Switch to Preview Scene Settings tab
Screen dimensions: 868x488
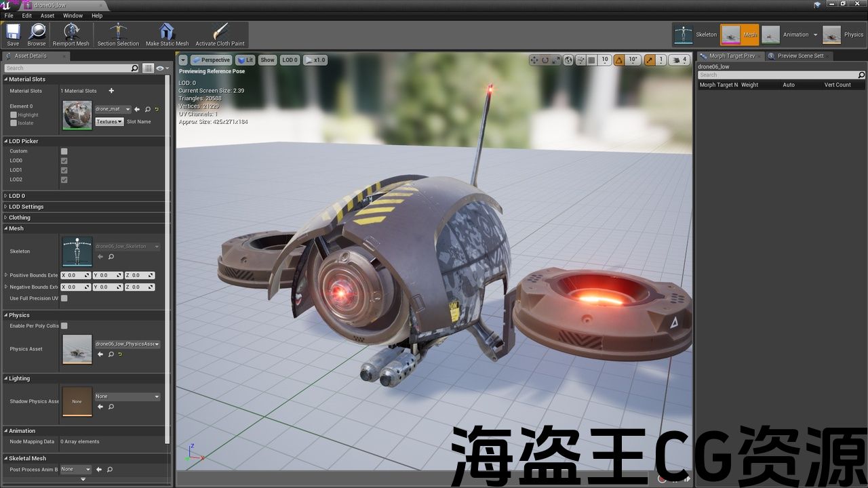point(800,56)
